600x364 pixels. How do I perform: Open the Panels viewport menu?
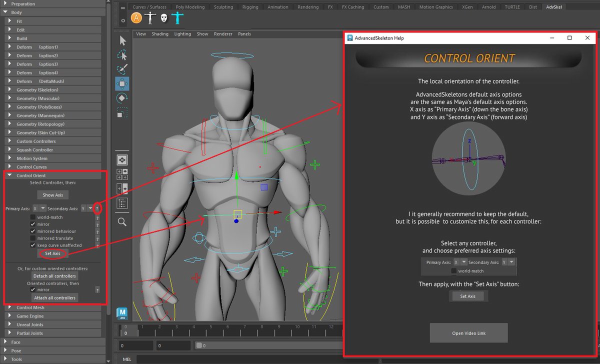point(244,34)
